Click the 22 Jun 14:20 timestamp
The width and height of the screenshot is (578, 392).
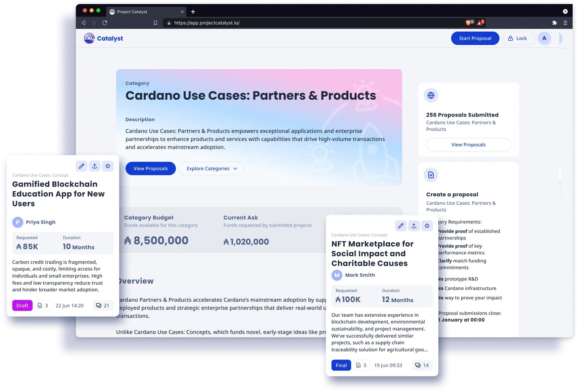point(69,305)
